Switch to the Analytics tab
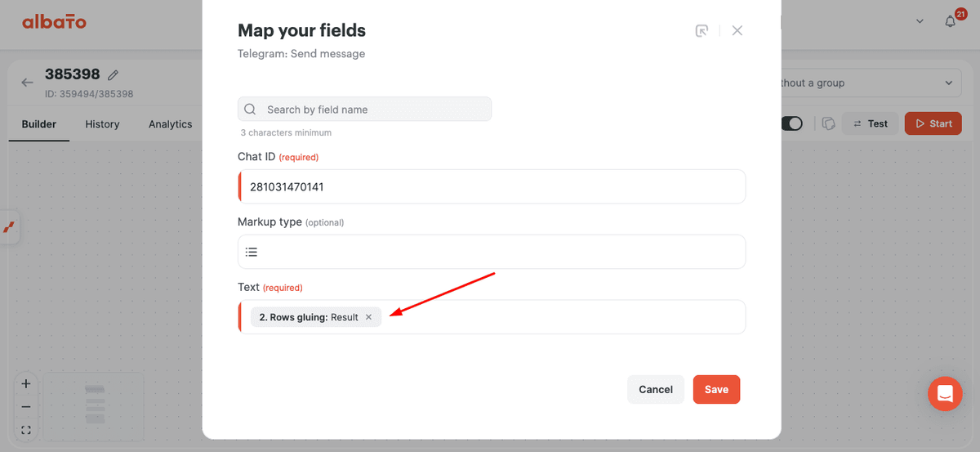Screen dimensions: 980x452 (x=170, y=124)
